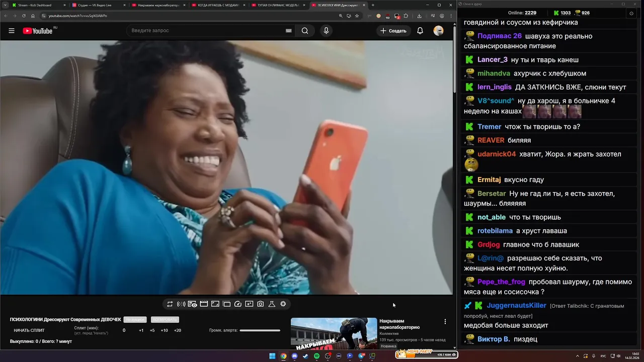Viewport: 644px width, 362px height.
Task: Open Spotify from the taskbar
Action: coord(316,356)
